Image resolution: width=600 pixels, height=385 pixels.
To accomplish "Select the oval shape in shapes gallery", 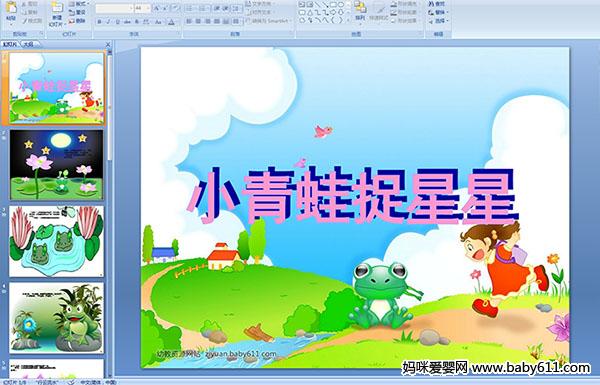I will tap(341, 5).
